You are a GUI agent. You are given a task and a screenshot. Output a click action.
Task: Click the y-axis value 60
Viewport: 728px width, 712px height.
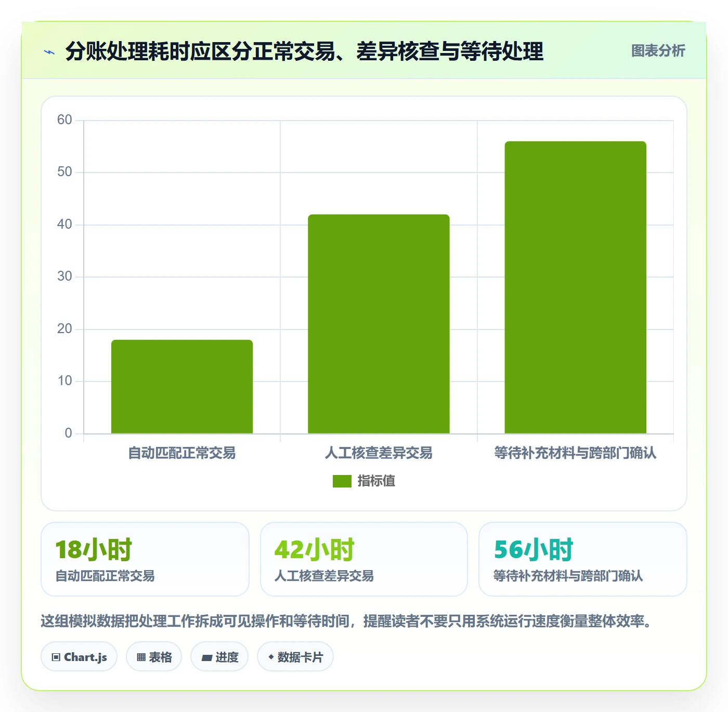pos(64,120)
